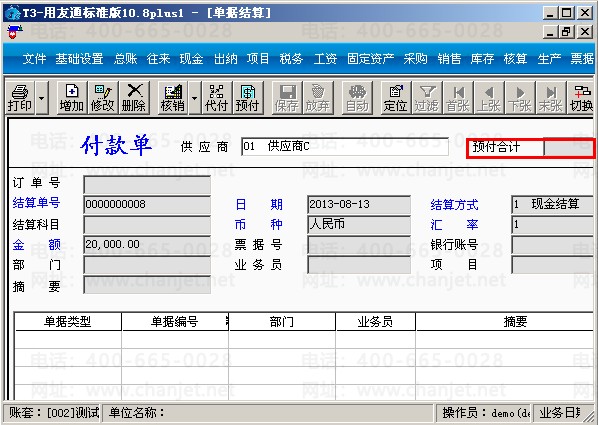Click the 预付合计 value field
Image resolution: width=598 pixels, height=425 pixels.
(x=569, y=148)
